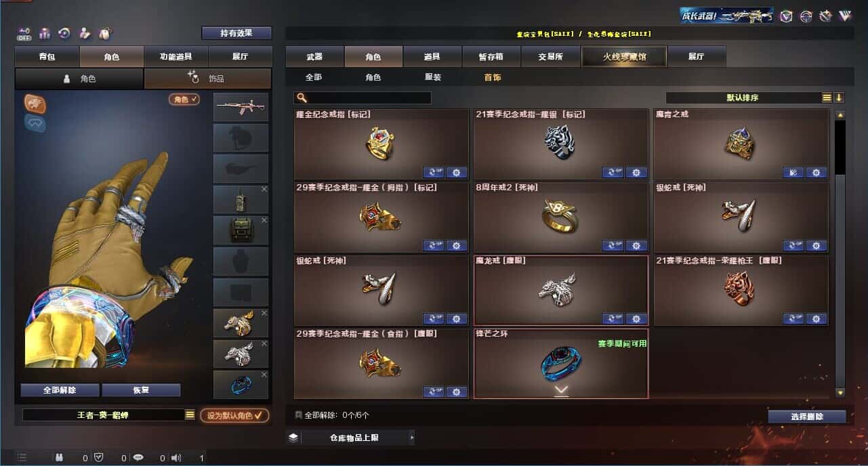Toggle 设为默认角色 default character option

pyautogui.click(x=234, y=415)
